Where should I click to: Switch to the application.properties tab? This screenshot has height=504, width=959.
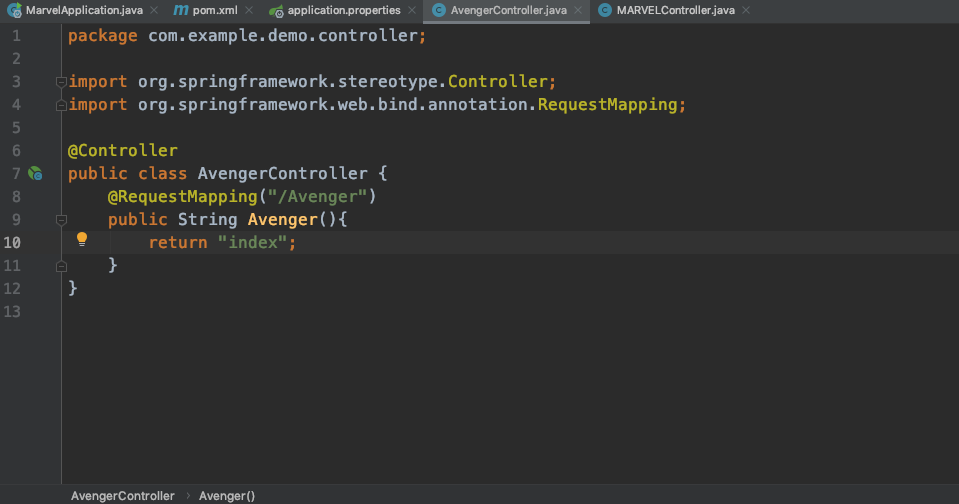tap(344, 10)
